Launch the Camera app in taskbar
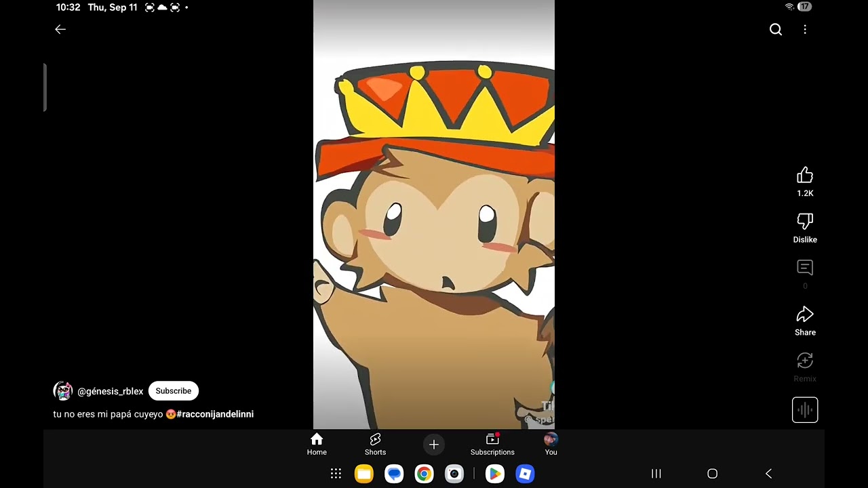Image resolution: width=868 pixels, height=488 pixels. tap(454, 474)
